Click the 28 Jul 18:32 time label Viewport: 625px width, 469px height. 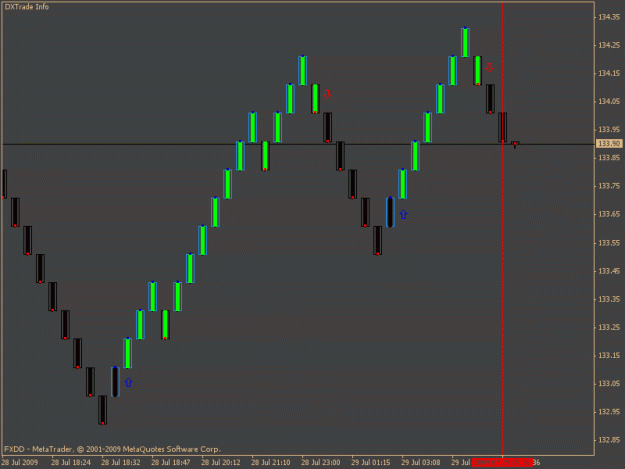point(121,463)
